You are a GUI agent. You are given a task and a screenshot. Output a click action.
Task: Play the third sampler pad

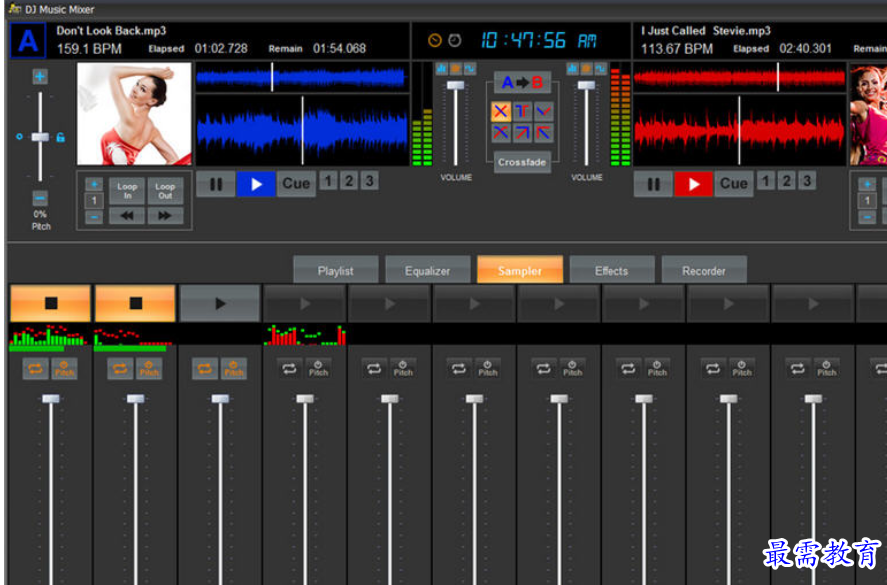click(x=220, y=303)
